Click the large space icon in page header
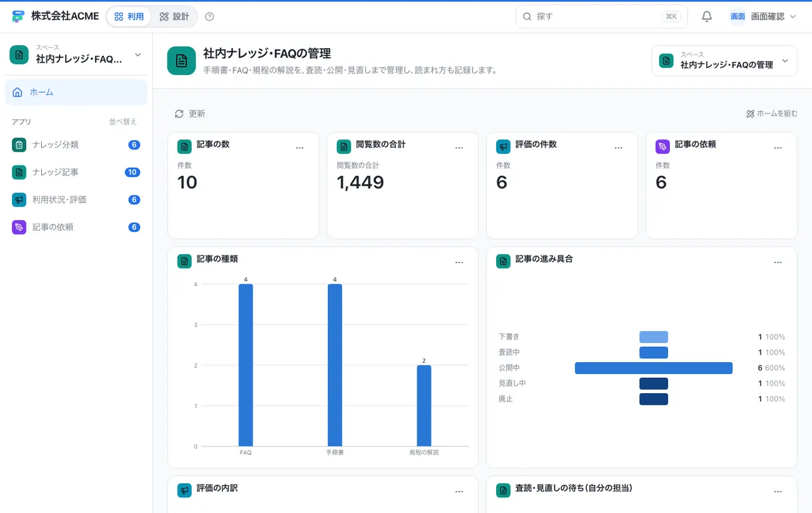 181,61
